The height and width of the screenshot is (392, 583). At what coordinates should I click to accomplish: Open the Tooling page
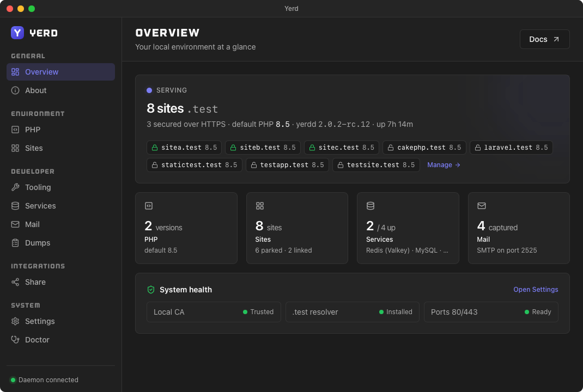tap(60, 187)
